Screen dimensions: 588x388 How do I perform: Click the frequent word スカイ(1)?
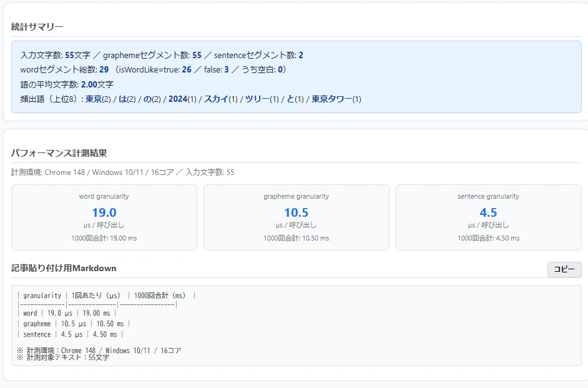click(x=221, y=99)
